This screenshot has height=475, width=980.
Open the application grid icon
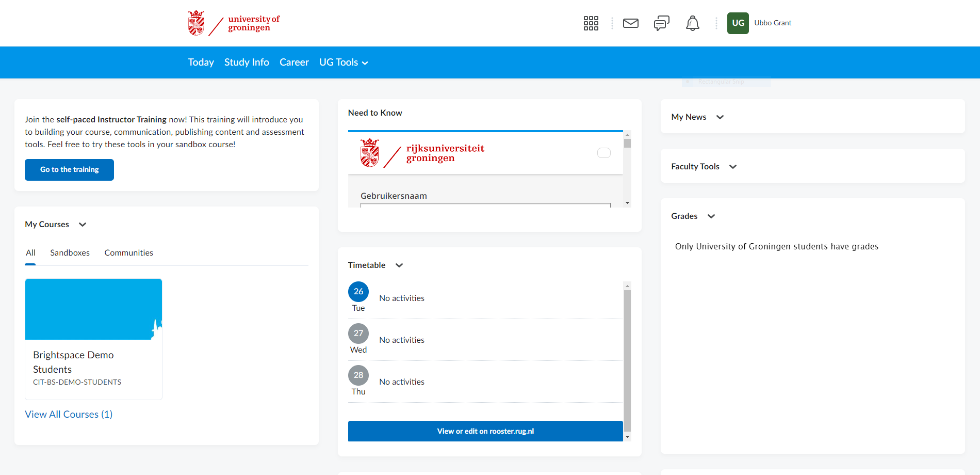point(591,23)
